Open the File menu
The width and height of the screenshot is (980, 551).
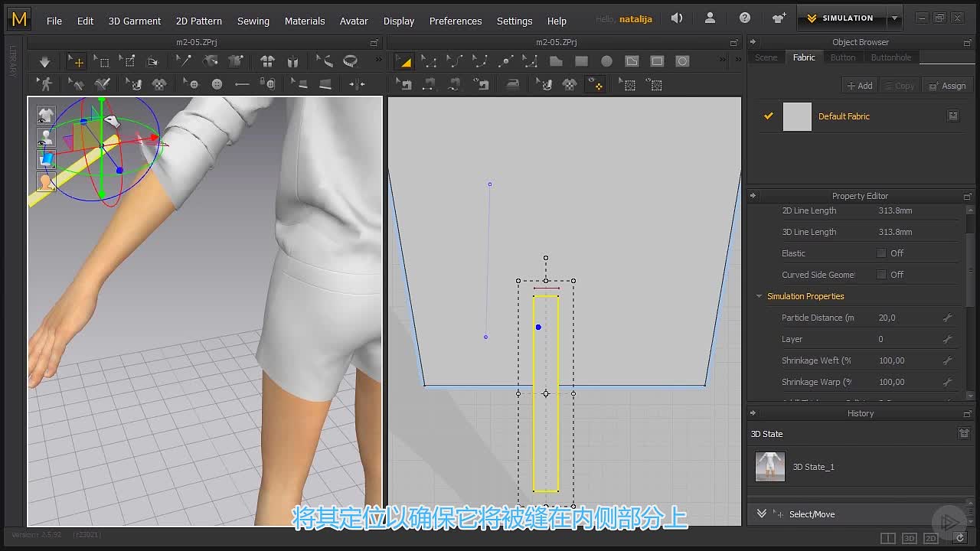(x=54, y=21)
